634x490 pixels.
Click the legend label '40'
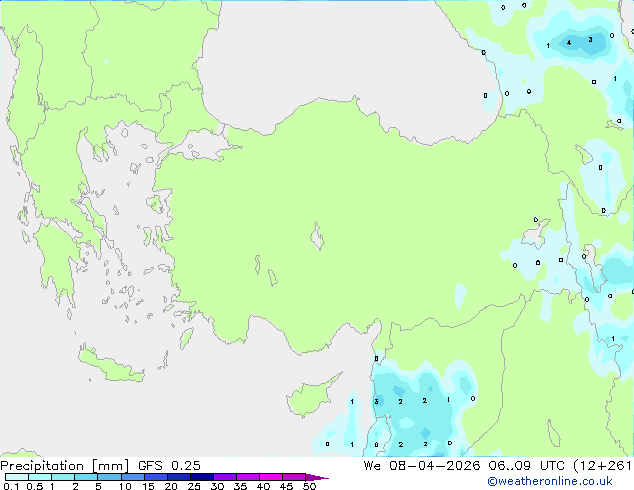[x=263, y=486]
